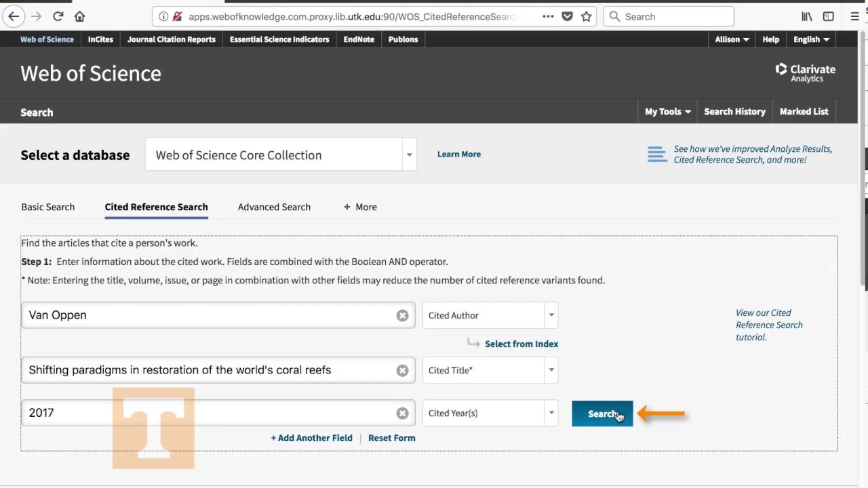
Task: Click Reset Form link
Action: click(392, 438)
